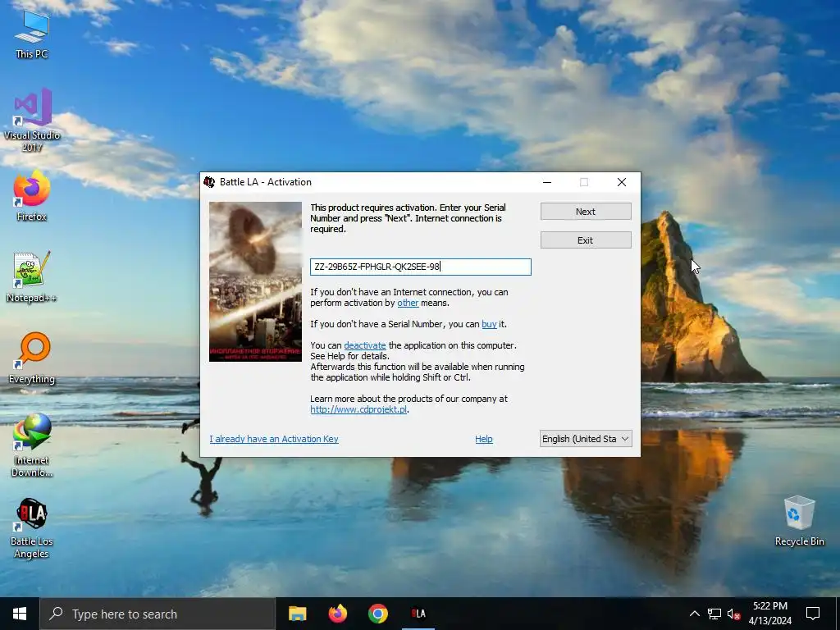The image size is (840, 630).
Task: Open the Help link
Action: (x=484, y=439)
